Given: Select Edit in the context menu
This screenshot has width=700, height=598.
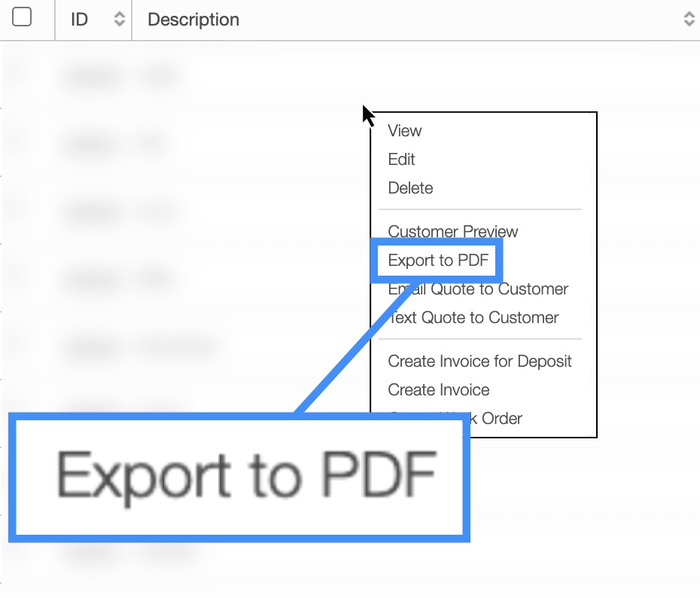Looking at the screenshot, I should (x=402, y=160).
